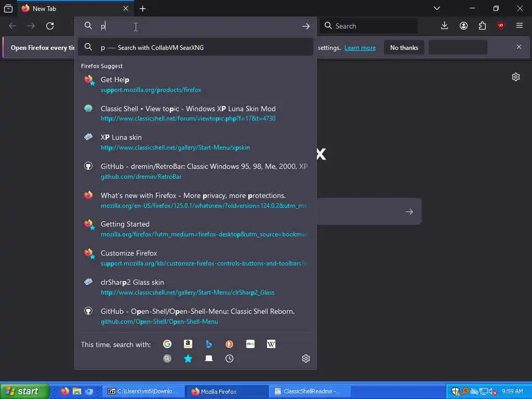This screenshot has width=532, height=399.
Task: Open the folder icon in quick launch
Action: pyautogui.click(x=77, y=391)
